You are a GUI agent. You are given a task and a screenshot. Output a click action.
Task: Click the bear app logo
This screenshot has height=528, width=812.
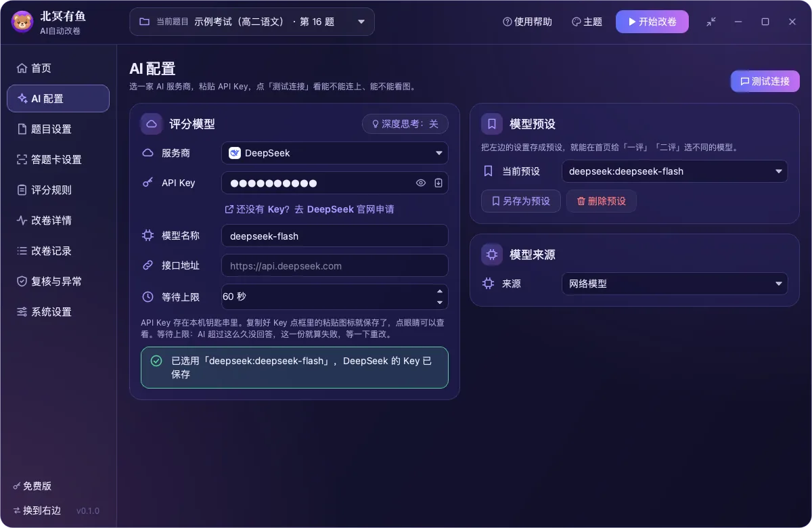coord(22,22)
